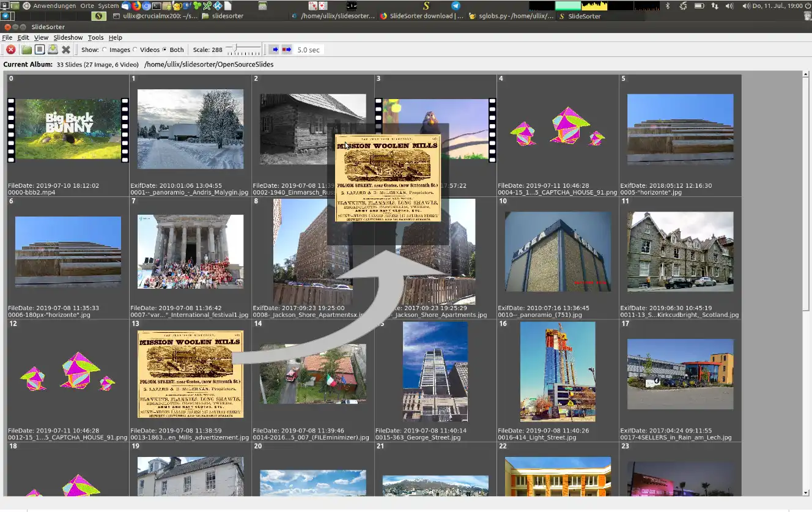Viewport: 812px width, 512px height.
Task: Select the Both radio button
Action: click(164, 50)
